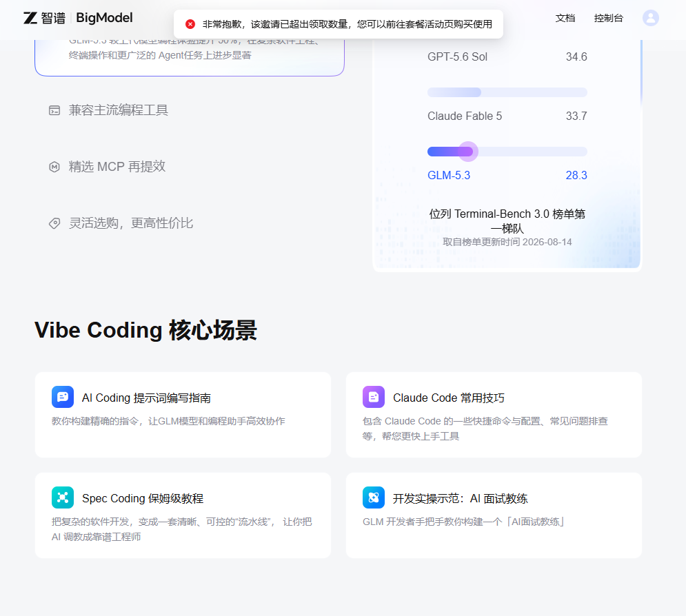Open the 文档 menu item
The image size is (686, 616).
click(565, 18)
